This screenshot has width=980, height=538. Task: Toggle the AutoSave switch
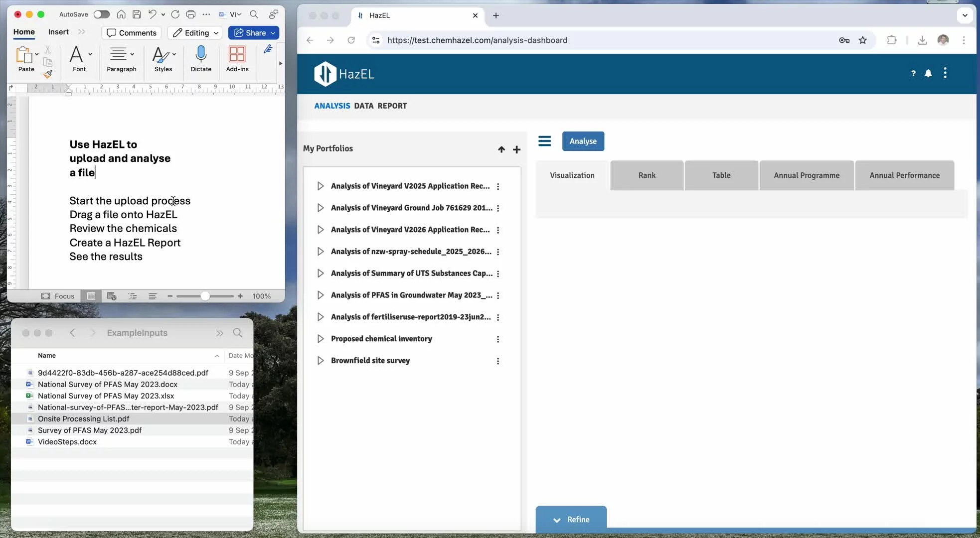pyautogui.click(x=101, y=14)
